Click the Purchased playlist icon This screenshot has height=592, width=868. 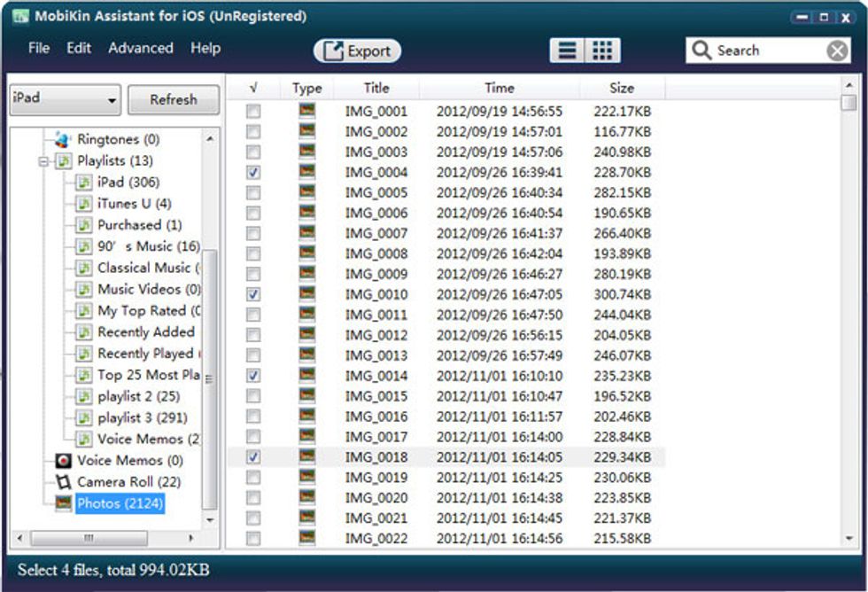[83, 225]
